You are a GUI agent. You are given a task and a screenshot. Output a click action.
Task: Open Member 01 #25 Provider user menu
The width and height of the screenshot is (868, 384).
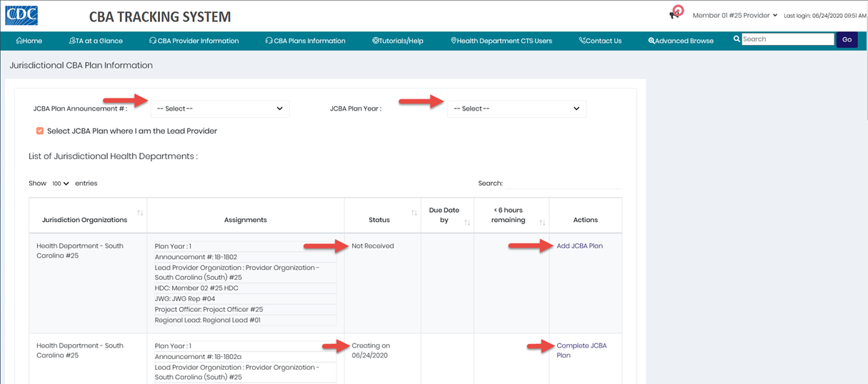(734, 15)
